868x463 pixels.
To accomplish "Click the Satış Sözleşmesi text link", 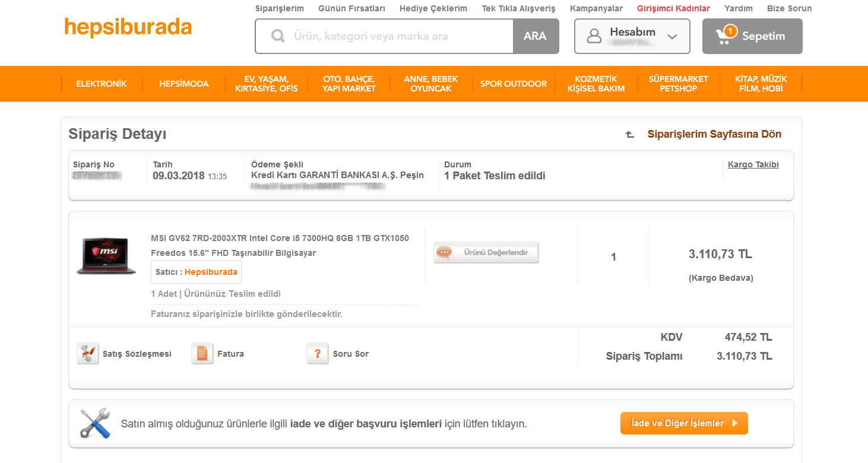I will [137, 354].
